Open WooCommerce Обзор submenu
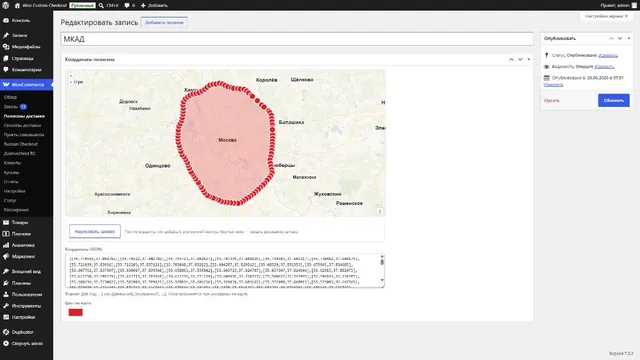 (x=11, y=97)
